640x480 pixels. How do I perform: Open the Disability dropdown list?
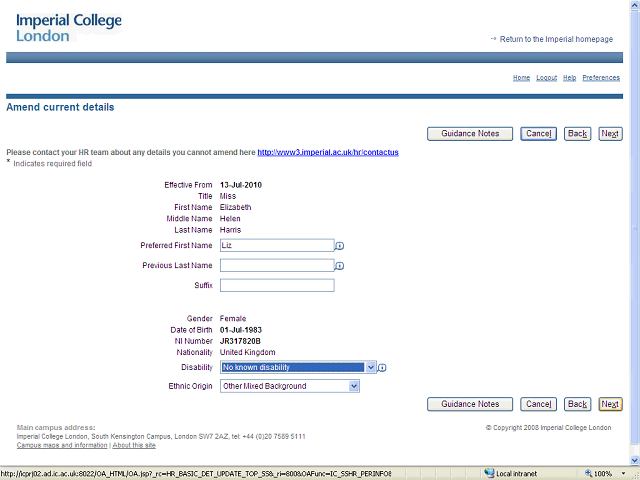tap(371, 367)
